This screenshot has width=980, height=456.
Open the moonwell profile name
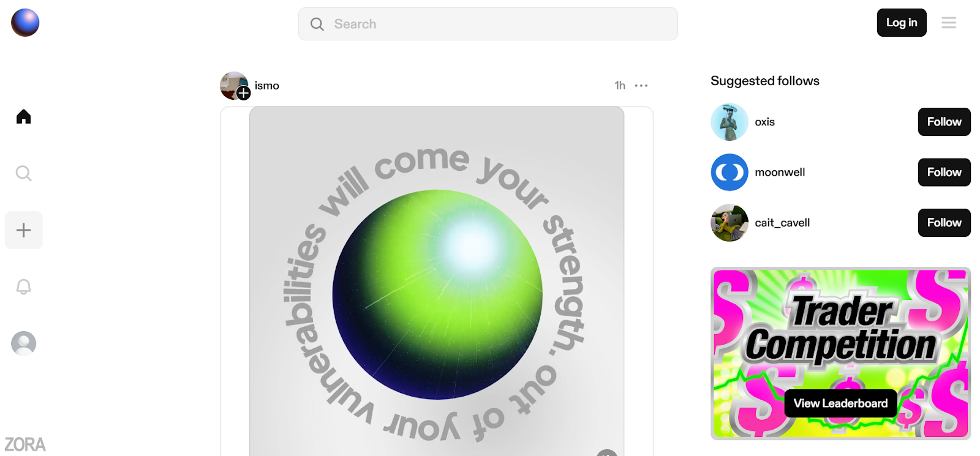click(780, 173)
